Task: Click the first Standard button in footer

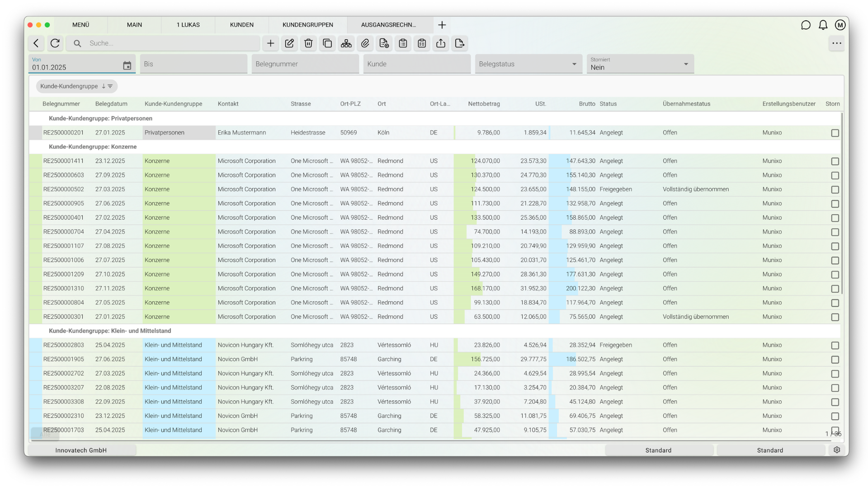Action: 659,450
